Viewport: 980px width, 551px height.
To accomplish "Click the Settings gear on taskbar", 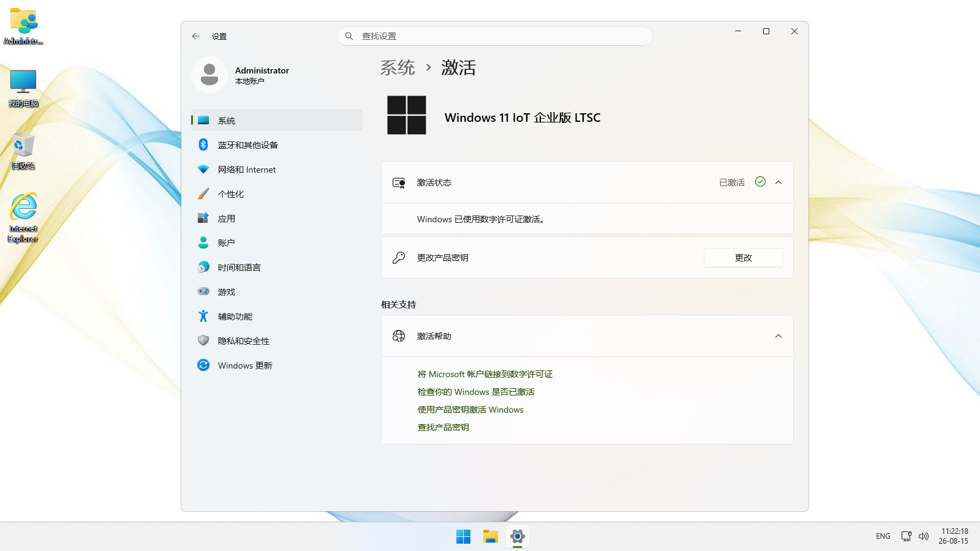I will click(518, 536).
